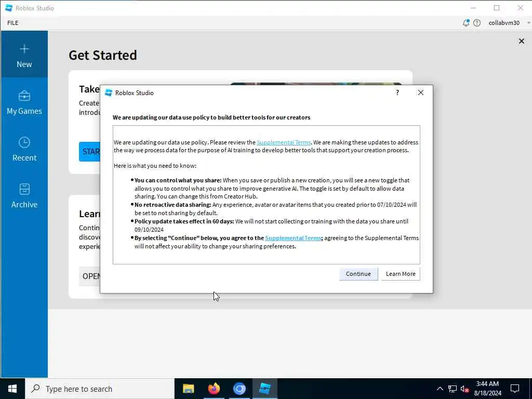532x399 pixels.
Task: Click Continue in the data policy dialog
Action: (358, 274)
